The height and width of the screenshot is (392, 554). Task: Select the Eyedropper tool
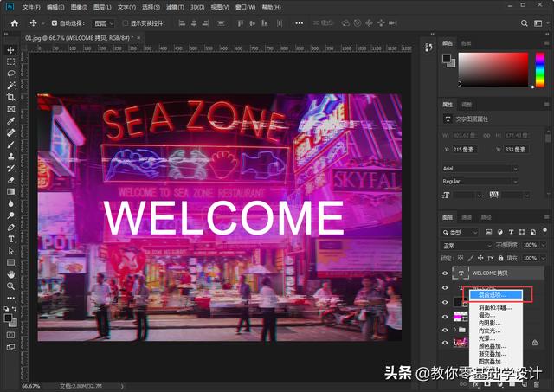pyautogui.click(x=11, y=121)
